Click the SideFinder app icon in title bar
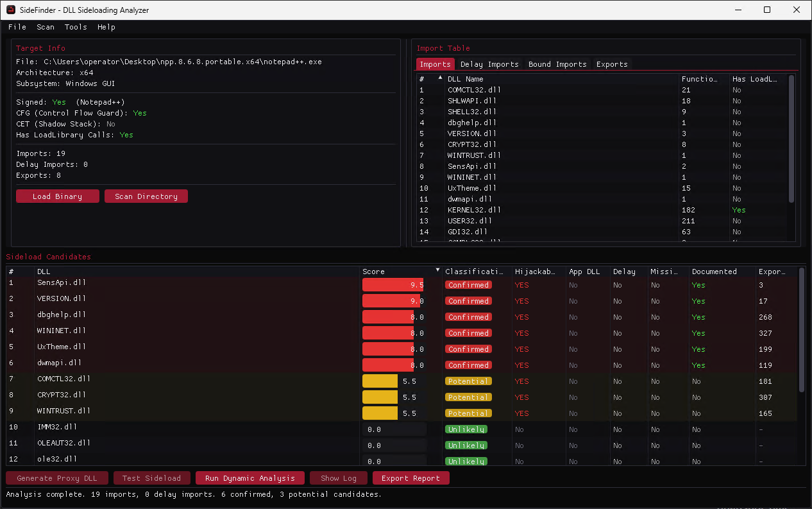 (x=11, y=10)
